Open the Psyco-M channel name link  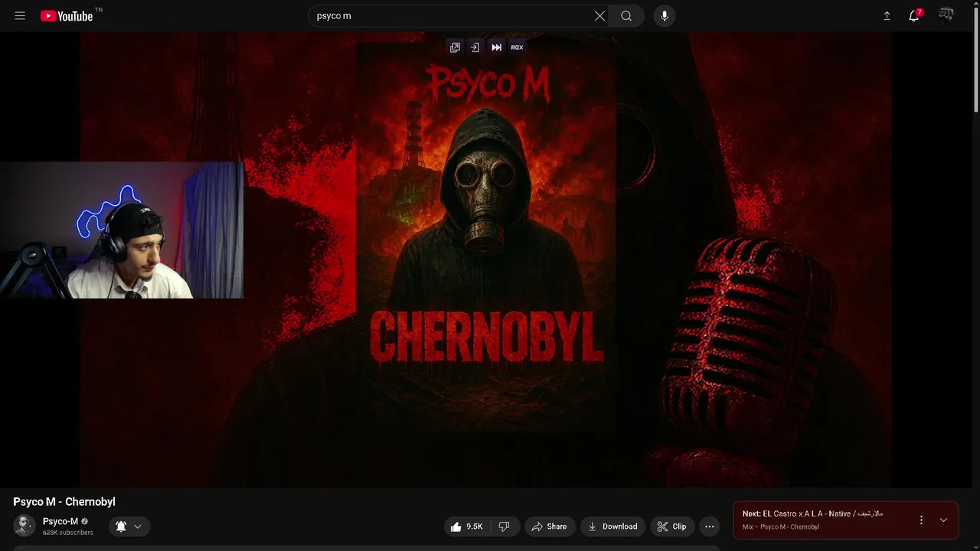pos(60,521)
